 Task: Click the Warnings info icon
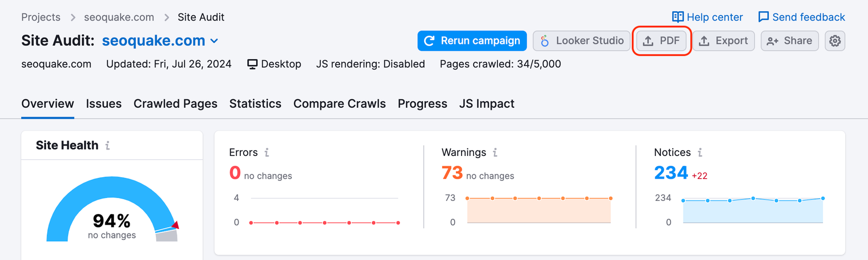[x=495, y=153]
